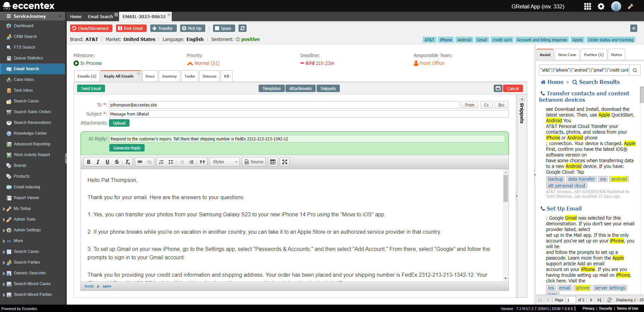Apply Underline formatting

coord(107,162)
